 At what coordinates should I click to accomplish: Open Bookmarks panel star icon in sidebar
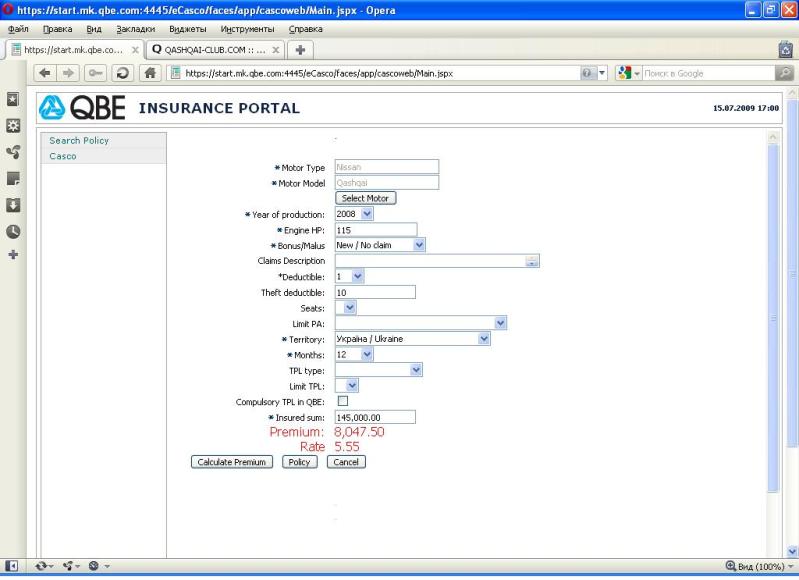point(11,100)
